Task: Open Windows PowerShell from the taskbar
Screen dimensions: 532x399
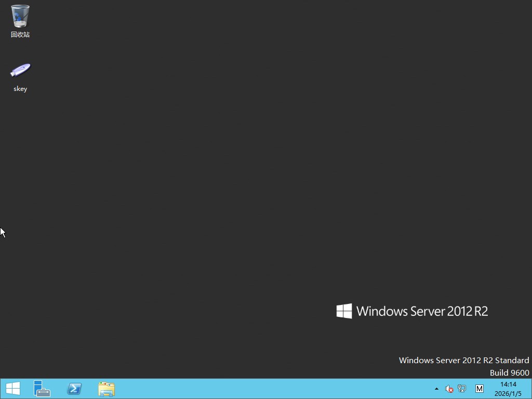Action: 74,389
